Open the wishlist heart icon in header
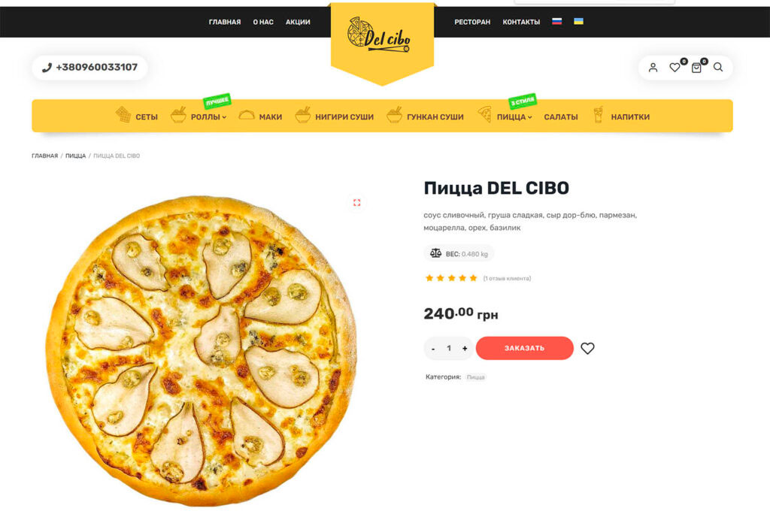 coord(675,68)
